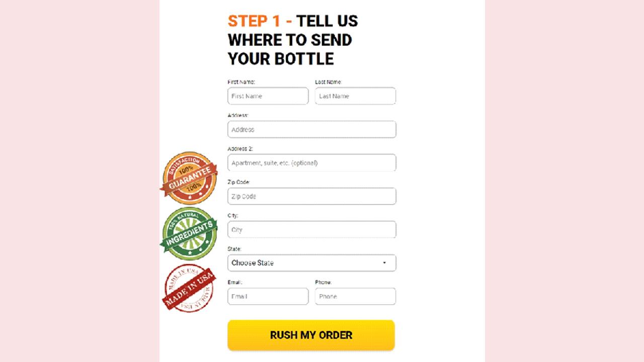Screen dimensions: 644x362
Task: Click the Rush My Order button
Action: coord(311,335)
